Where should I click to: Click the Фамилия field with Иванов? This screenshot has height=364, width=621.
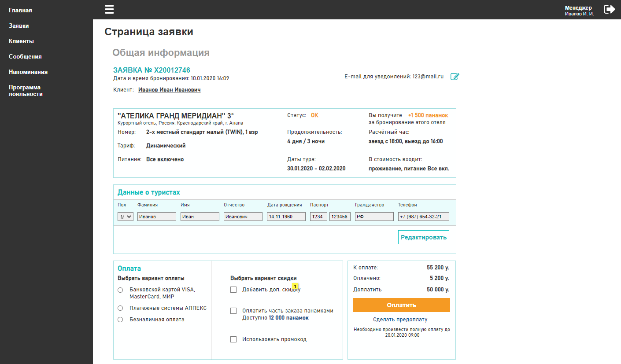coord(157,217)
